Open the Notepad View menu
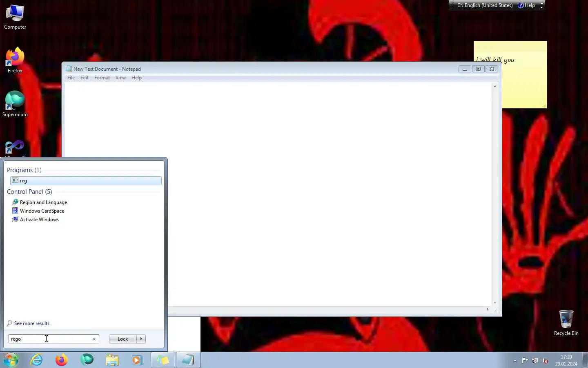This screenshot has width=588, height=368. click(x=120, y=78)
